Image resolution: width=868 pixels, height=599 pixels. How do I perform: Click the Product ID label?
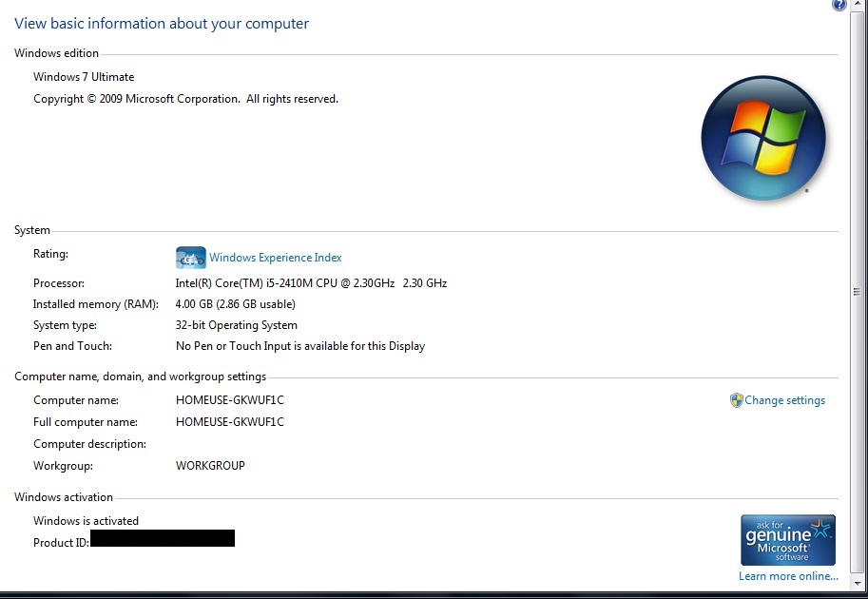click(61, 543)
